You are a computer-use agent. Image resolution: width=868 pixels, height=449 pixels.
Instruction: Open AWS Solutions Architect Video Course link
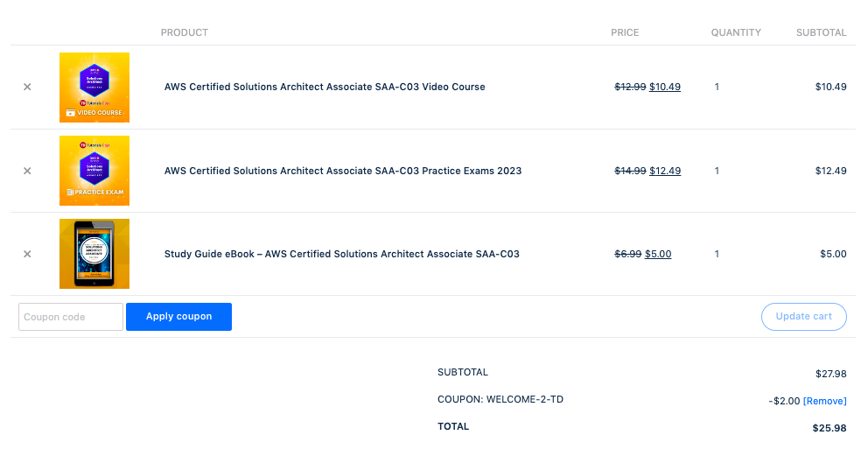tap(325, 88)
